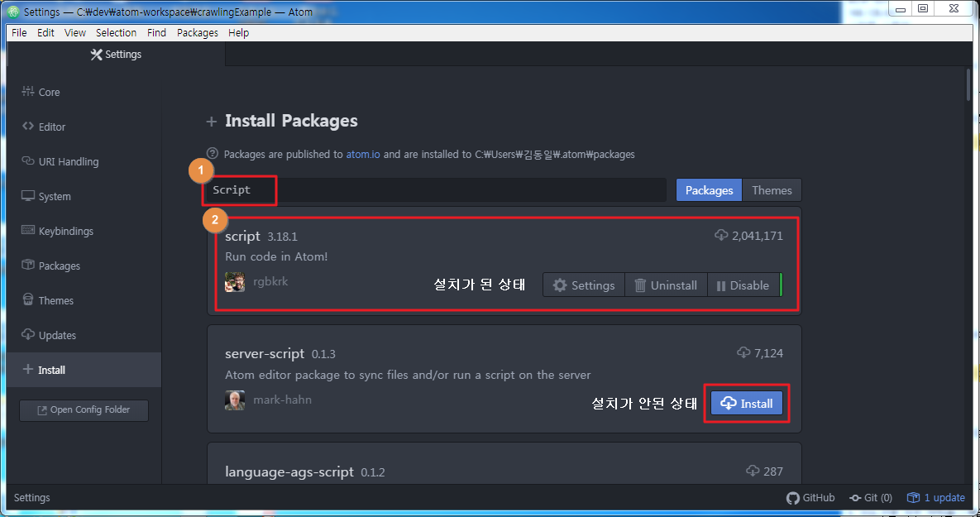Click the 1 update status bar notice
This screenshot has height=517, width=980.
pos(936,498)
